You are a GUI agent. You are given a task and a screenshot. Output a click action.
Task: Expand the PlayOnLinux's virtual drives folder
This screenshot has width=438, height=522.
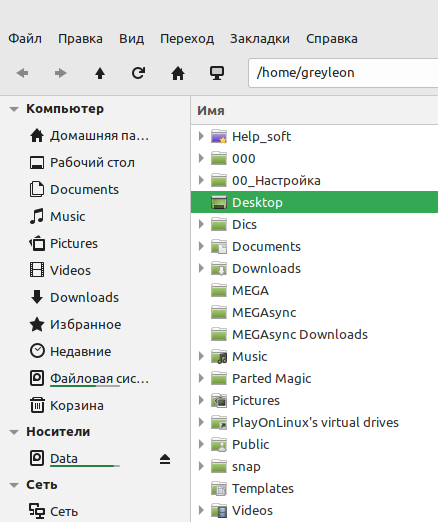tap(201, 422)
